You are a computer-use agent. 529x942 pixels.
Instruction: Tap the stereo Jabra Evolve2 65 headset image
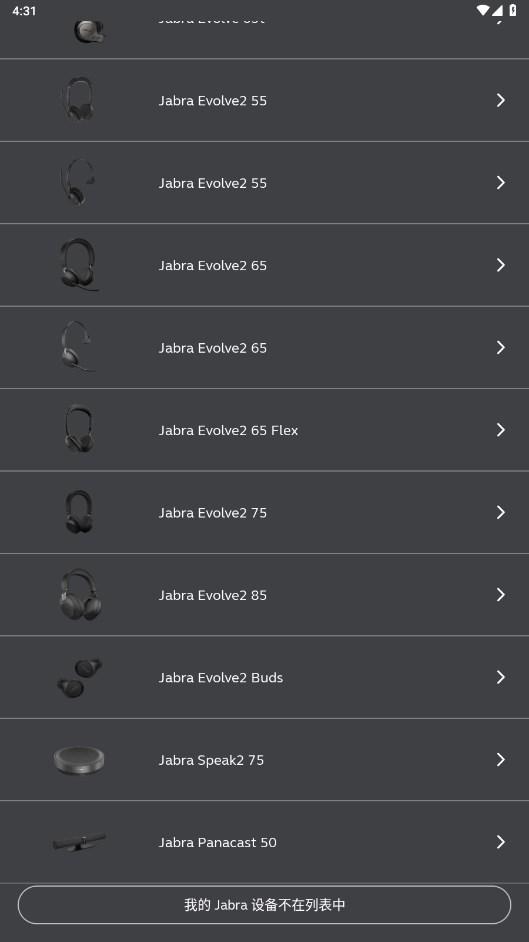point(79,265)
